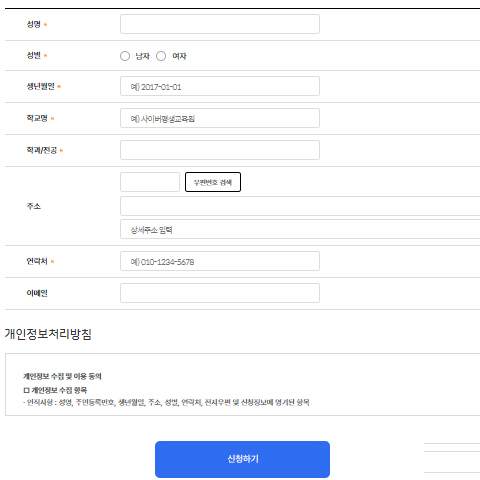
Task: Click the 개인정보 수집 및 이용 동의 text
Action: tap(62, 376)
